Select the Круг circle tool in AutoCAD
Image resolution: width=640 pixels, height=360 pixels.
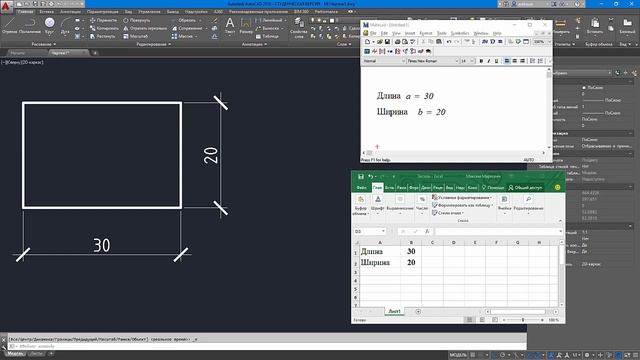49,25
